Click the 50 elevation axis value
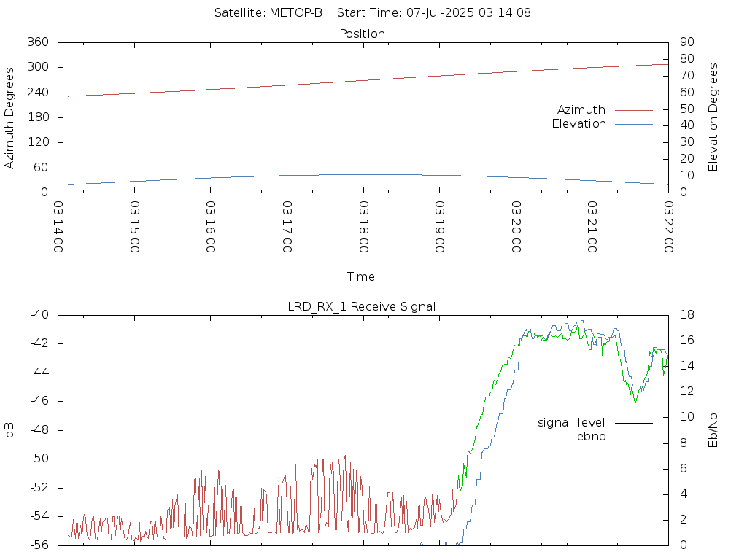The width and height of the screenshot is (747, 560). [687, 109]
